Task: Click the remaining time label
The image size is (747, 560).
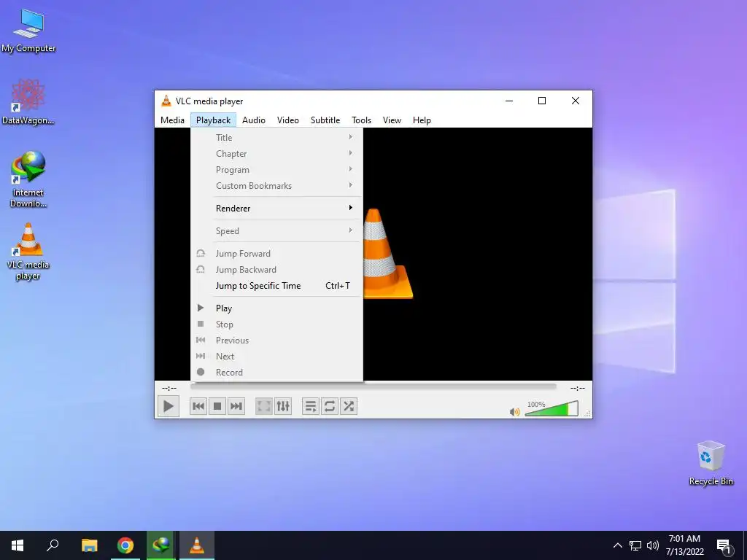Action: click(x=578, y=388)
